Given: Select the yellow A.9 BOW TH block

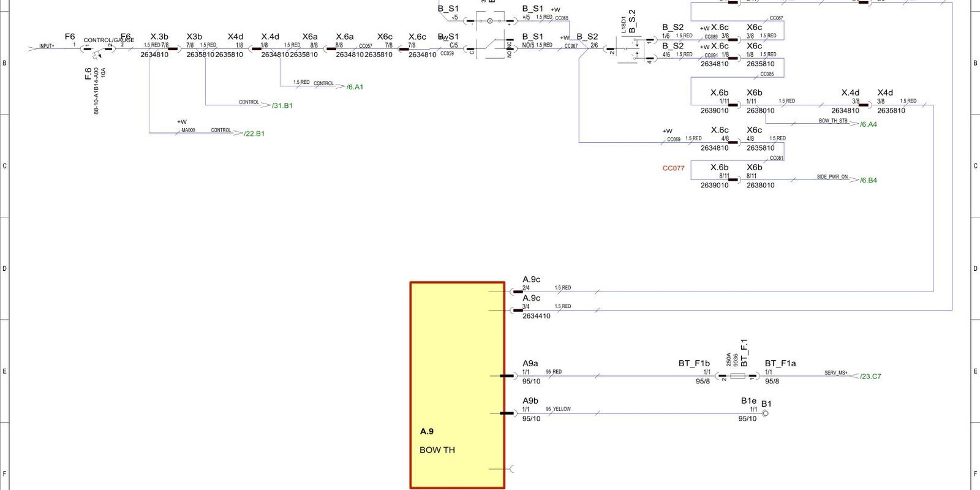Looking at the screenshot, I should pyautogui.click(x=457, y=385).
